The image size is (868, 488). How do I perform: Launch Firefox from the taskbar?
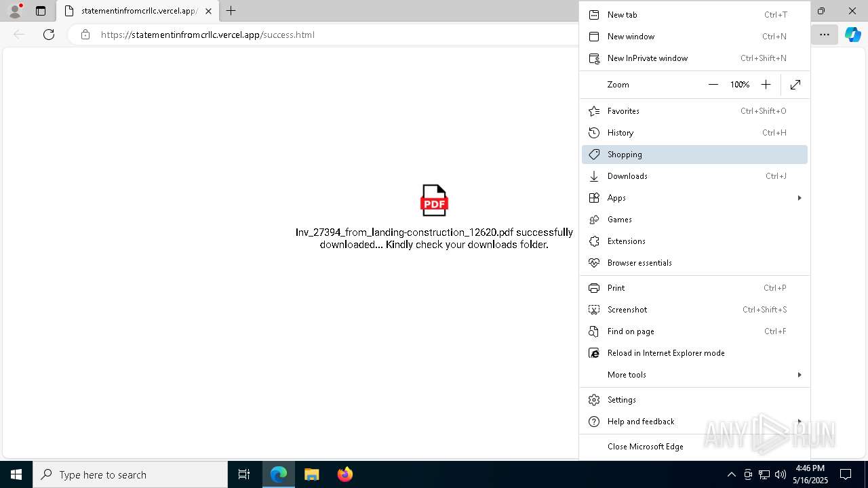(345, 474)
